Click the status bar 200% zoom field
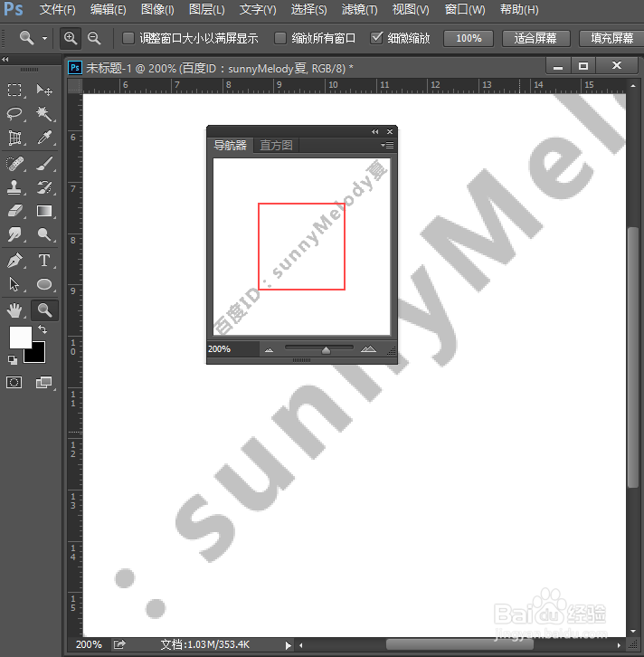 (x=89, y=644)
